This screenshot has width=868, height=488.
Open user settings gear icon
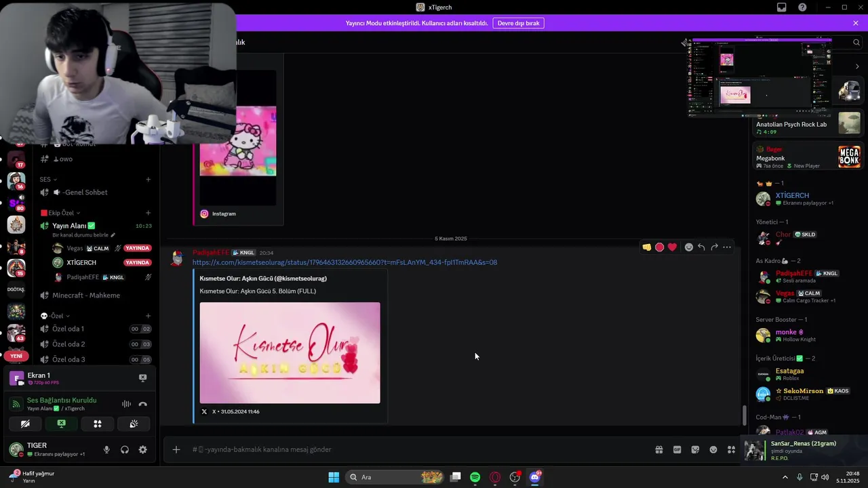(142, 449)
